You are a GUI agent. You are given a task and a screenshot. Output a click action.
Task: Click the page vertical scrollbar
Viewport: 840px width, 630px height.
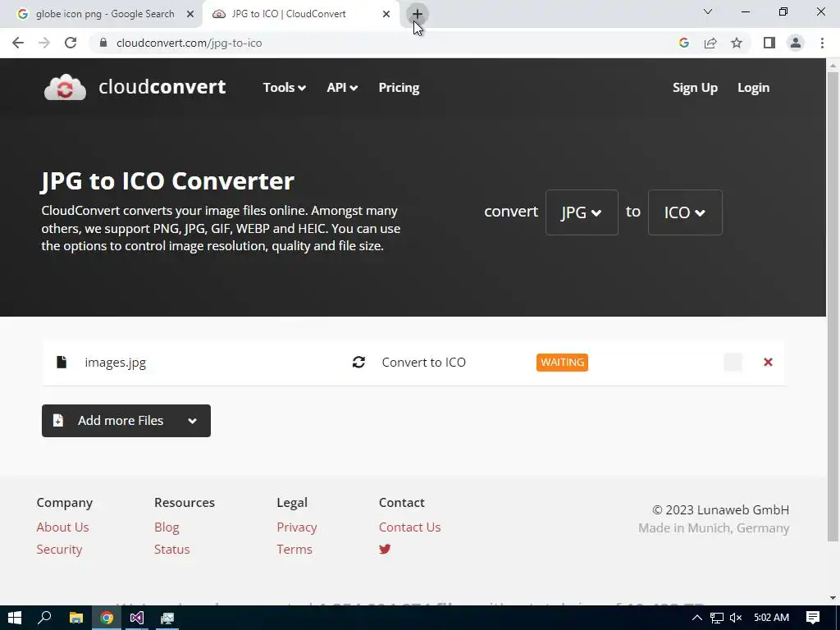[x=833, y=305]
